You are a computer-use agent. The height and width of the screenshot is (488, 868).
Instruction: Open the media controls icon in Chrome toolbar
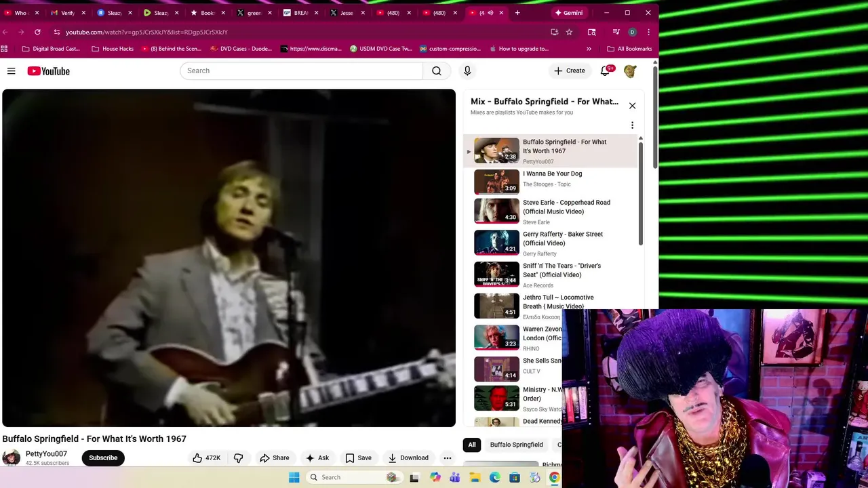coord(616,32)
